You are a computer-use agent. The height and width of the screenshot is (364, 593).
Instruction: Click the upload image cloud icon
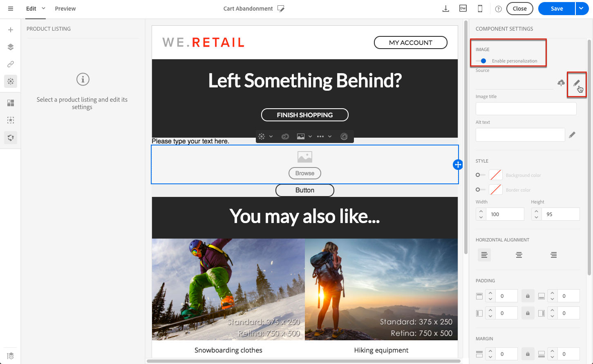(561, 83)
